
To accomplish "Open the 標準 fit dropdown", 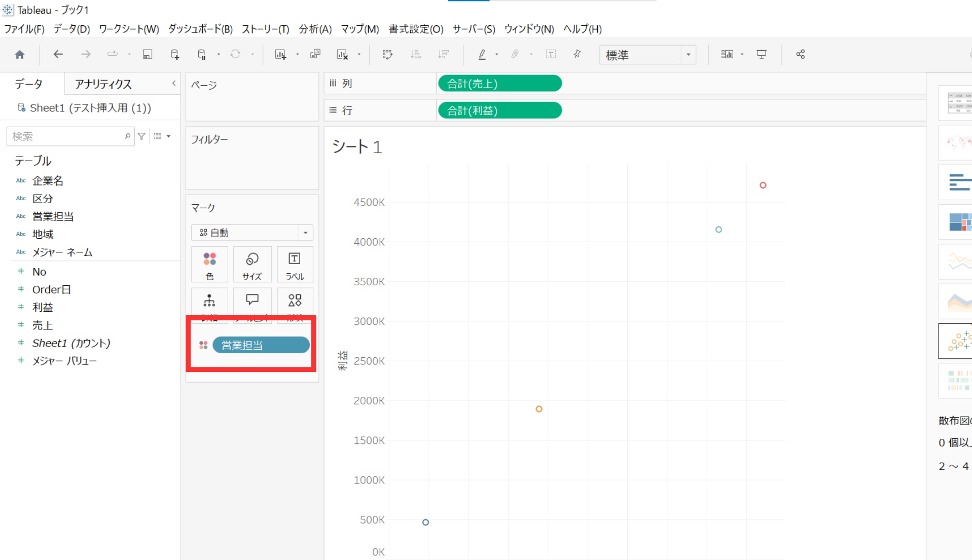I will pos(647,55).
